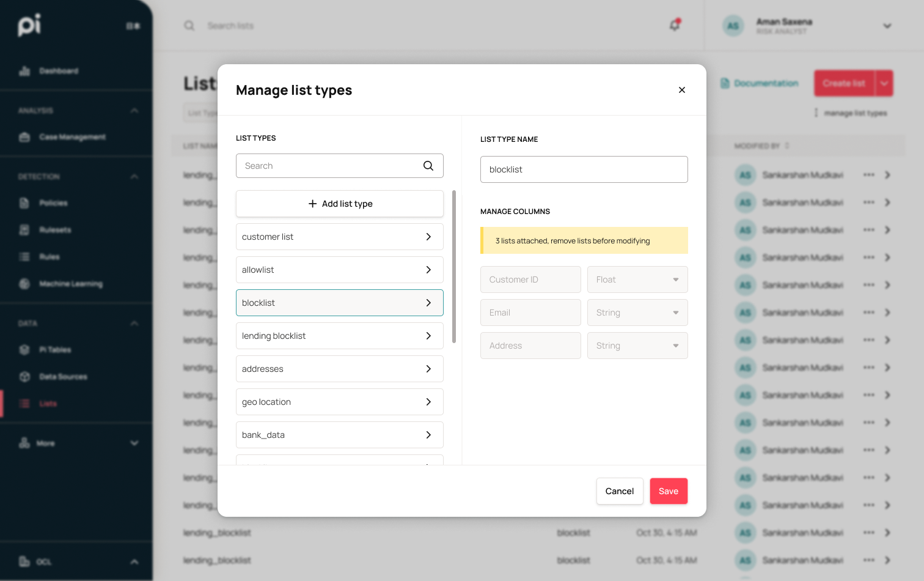The height and width of the screenshot is (581, 924).
Task: Open the customer list type
Action: 340,237
